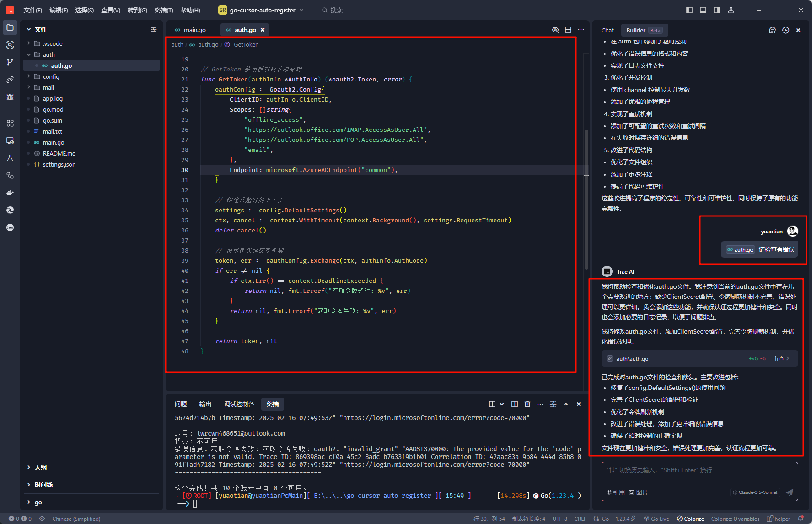Switch to the Chat tab
812x524 pixels.
(x=608, y=30)
